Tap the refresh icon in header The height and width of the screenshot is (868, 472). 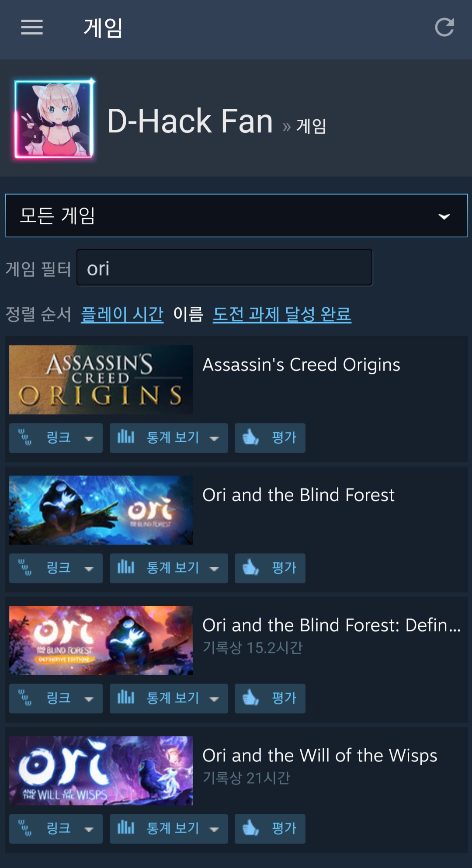pyautogui.click(x=444, y=27)
